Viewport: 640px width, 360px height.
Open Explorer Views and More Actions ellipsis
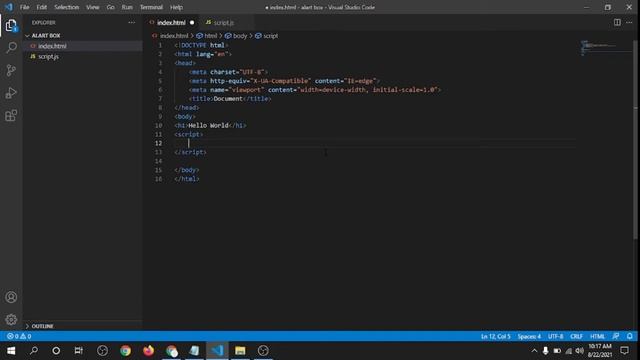click(x=131, y=22)
